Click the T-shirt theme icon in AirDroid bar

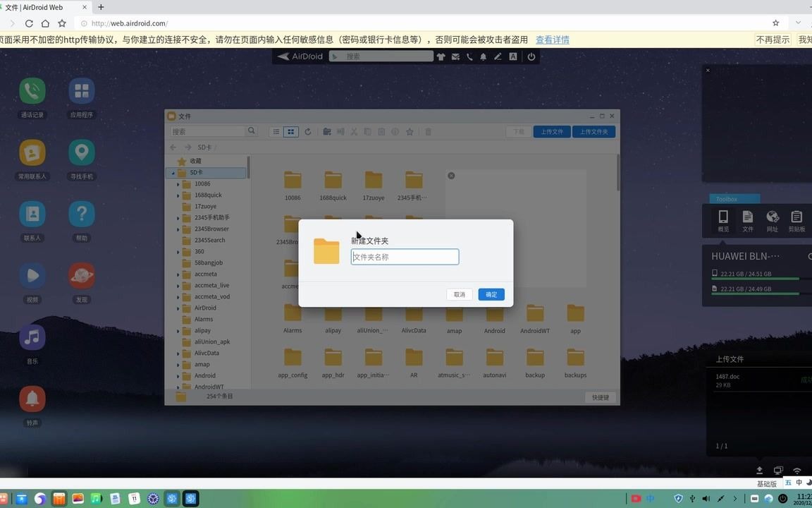coord(441,57)
